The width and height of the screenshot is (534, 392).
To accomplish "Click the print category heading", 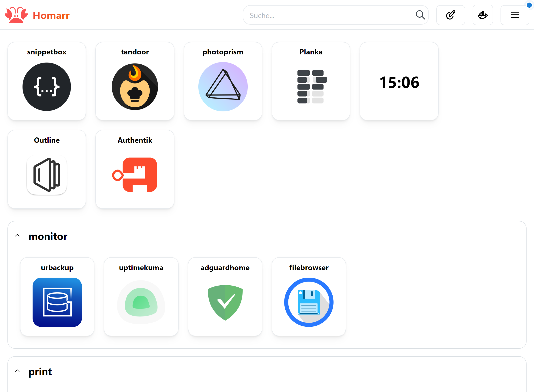I will pyautogui.click(x=40, y=372).
